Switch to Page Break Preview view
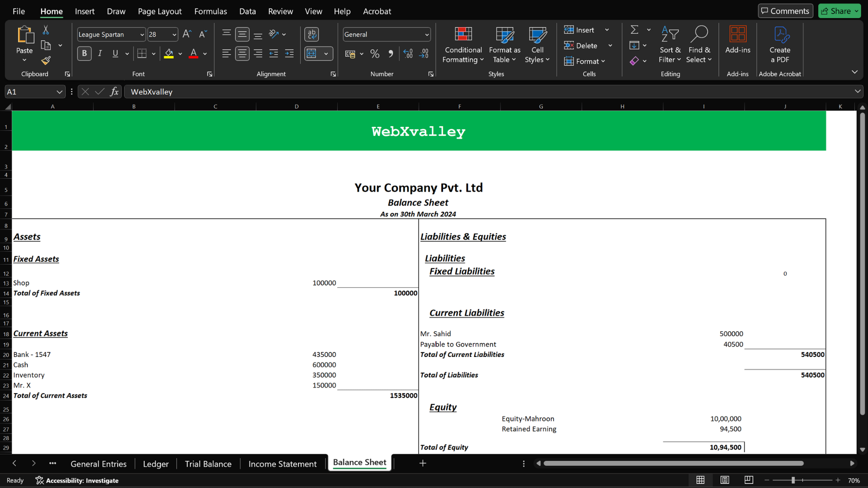The width and height of the screenshot is (868, 488). point(749,480)
